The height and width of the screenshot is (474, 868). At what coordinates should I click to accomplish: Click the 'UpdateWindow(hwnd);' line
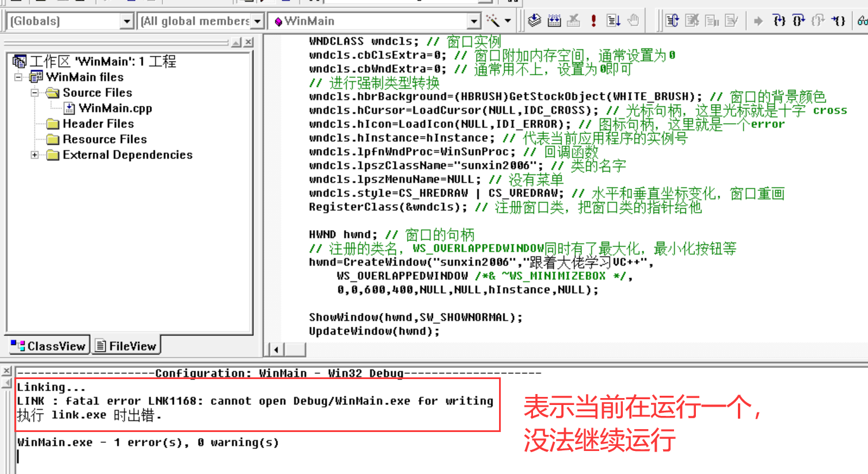[374, 331]
